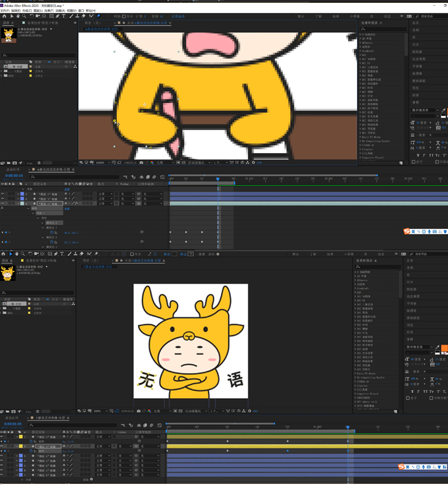The width and height of the screenshot is (448, 485).
Task: Expand layer 3 in the lower timeline
Action: click(17, 456)
